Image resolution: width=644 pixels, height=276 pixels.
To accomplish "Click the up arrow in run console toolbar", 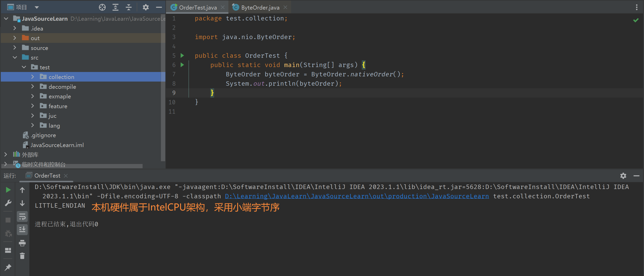I will click(x=22, y=190).
